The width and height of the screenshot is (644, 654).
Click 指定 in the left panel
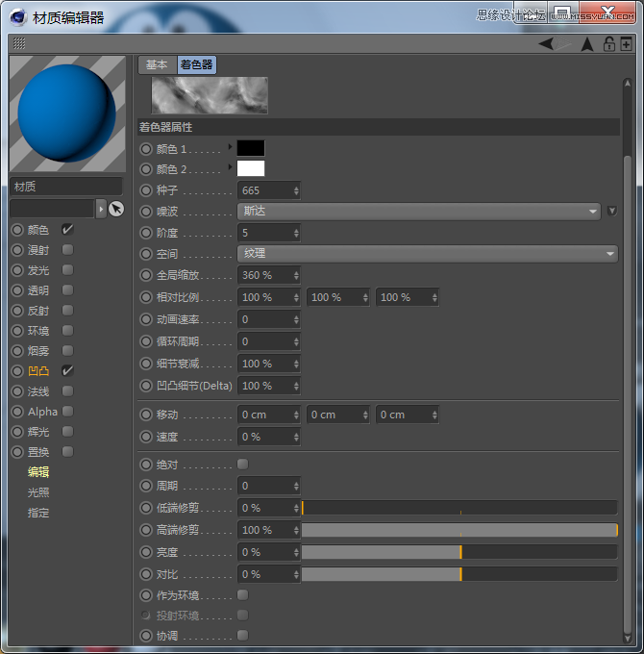(38, 513)
